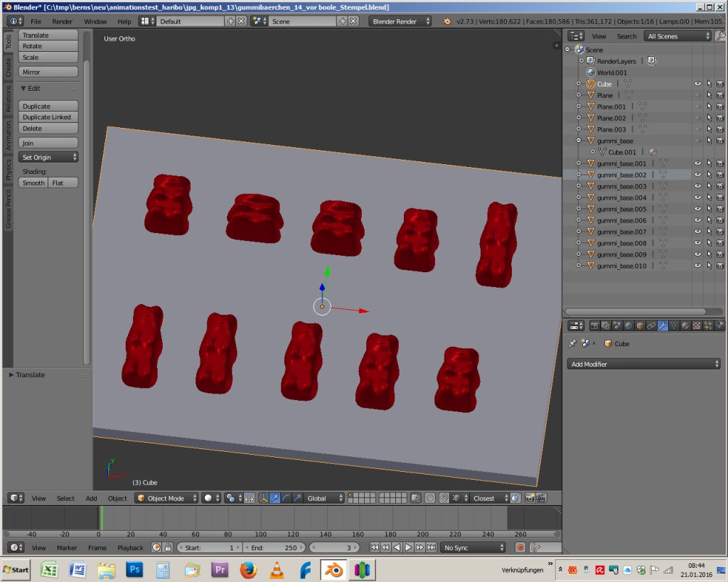Hide the Cube object using its eye icon
The height and width of the screenshot is (582, 728).
[x=697, y=84]
